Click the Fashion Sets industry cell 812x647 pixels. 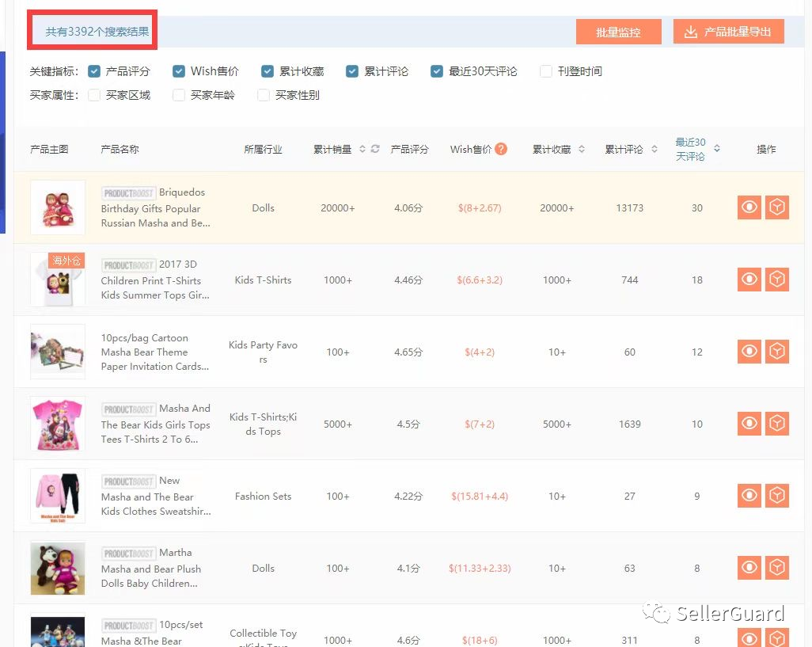(x=263, y=497)
